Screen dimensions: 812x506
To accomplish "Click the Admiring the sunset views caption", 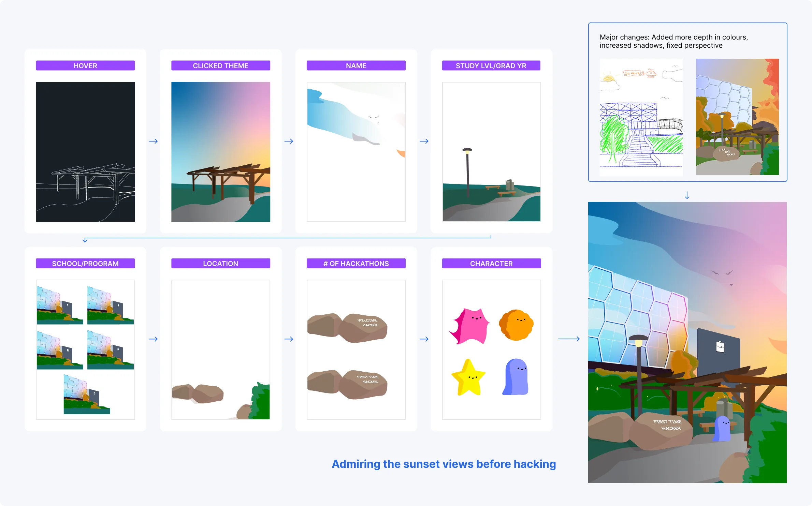I will point(444,464).
